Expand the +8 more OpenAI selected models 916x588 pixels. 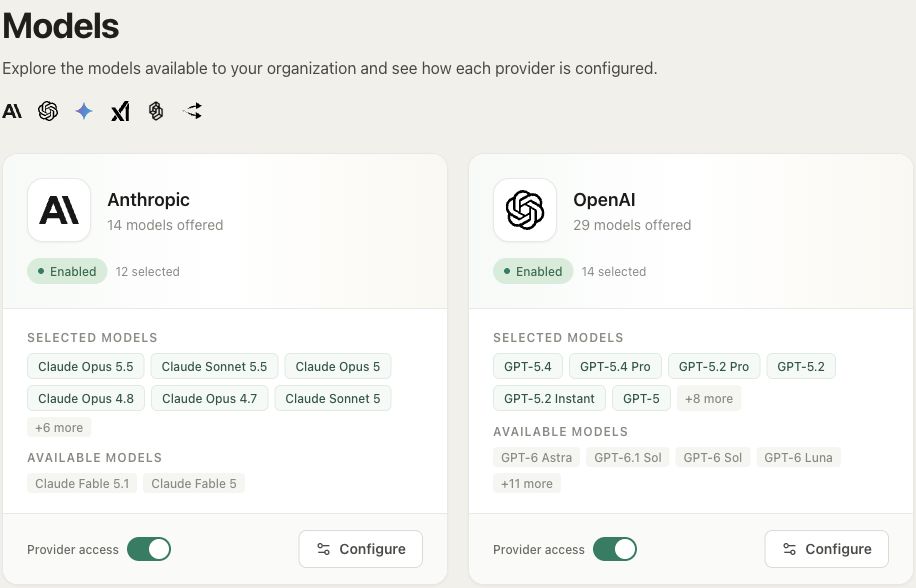tap(709, 398)
